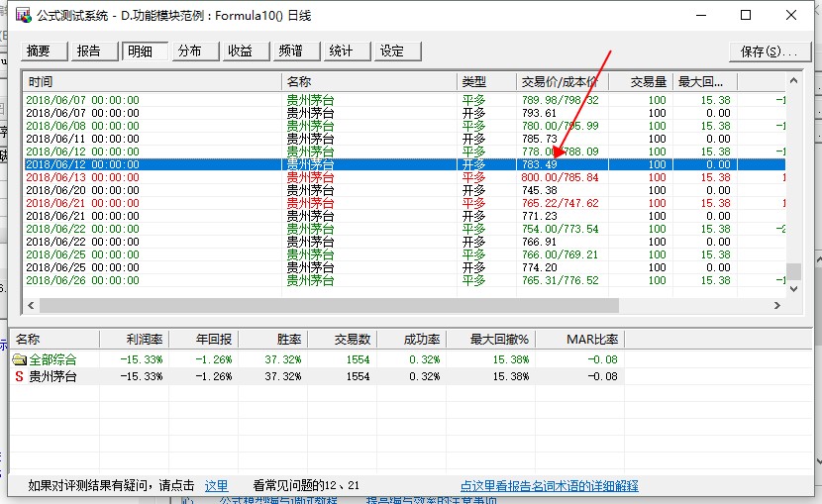
Task: Switch to the 统计 tab
Action: (x=341, y=51)
